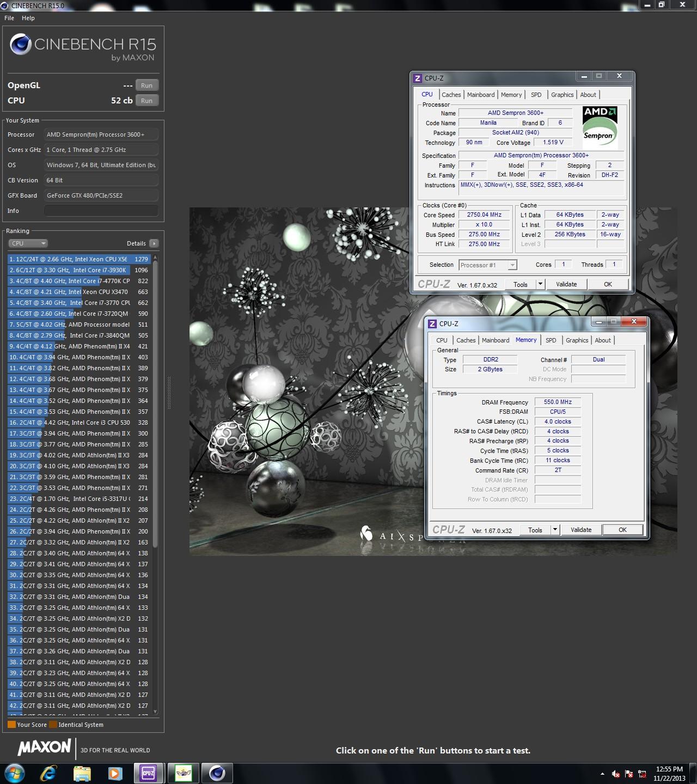Select ranking row 23 Core i5-3317U
Screen dimensions: 697x784
tap(79, 499)
